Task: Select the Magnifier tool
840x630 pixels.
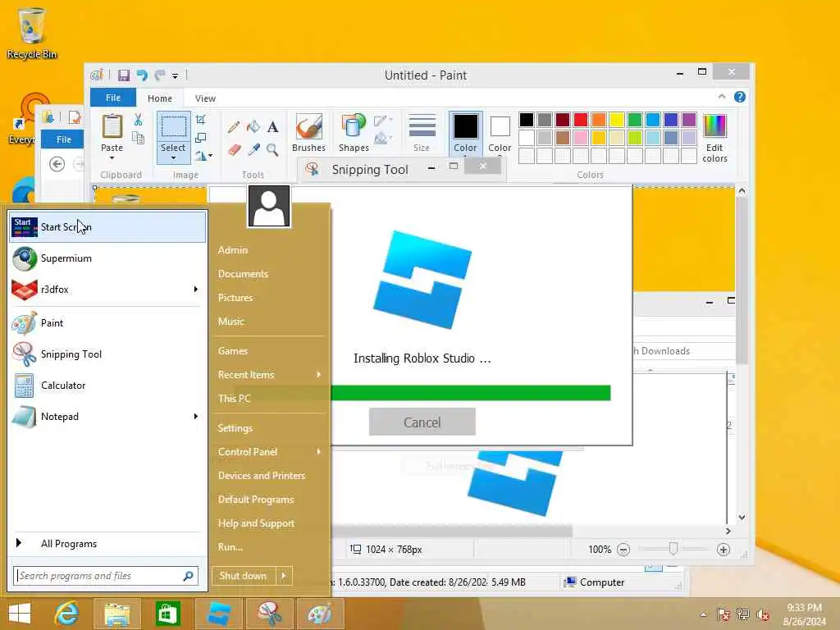Action: coord(272,149)
